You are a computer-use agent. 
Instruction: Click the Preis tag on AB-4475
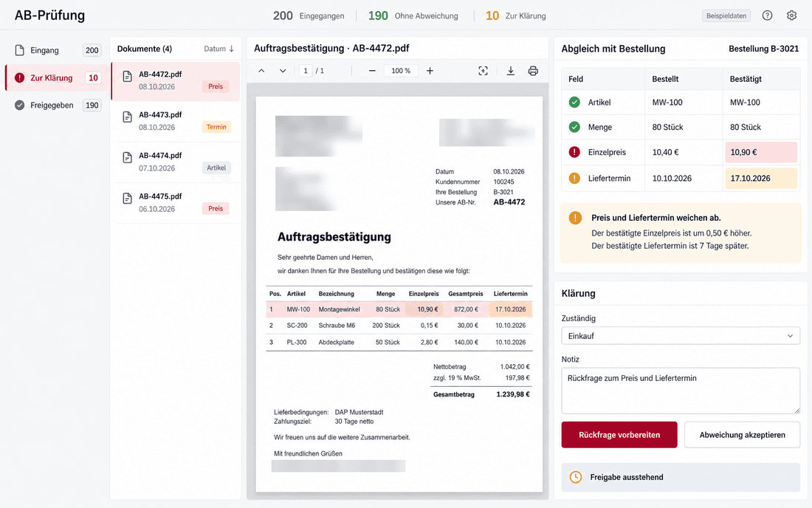coord(216,209)
